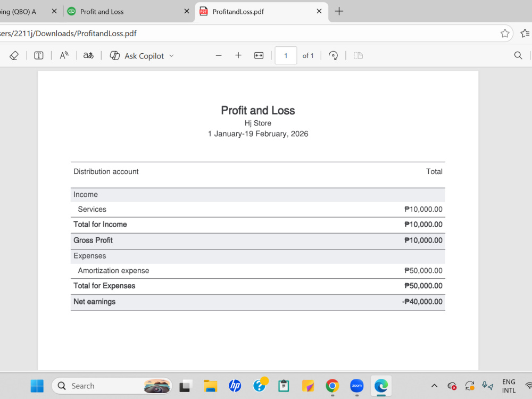Viewport: 532px width, 399px height.
Task: Close the ProfitandLoss.pdf tab
Action: (x=319, y=11)
